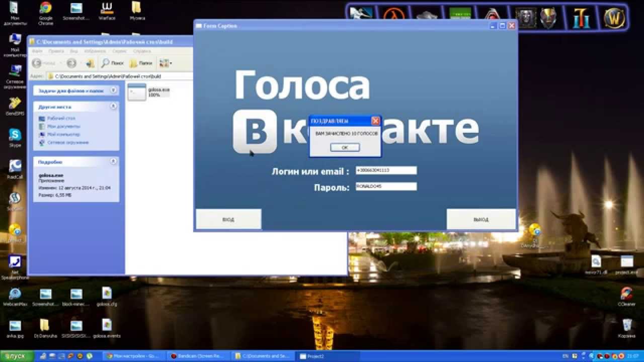Open the Правка menu in Explorer
Image resolution: width=644 pixels, height=362 pixels.
[x=56, y=51]
